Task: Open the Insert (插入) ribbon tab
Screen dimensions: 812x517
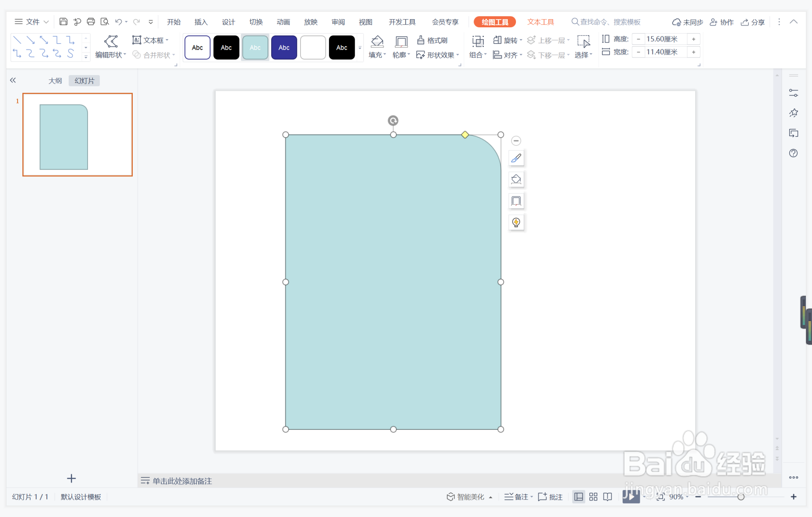Action: 201,22
